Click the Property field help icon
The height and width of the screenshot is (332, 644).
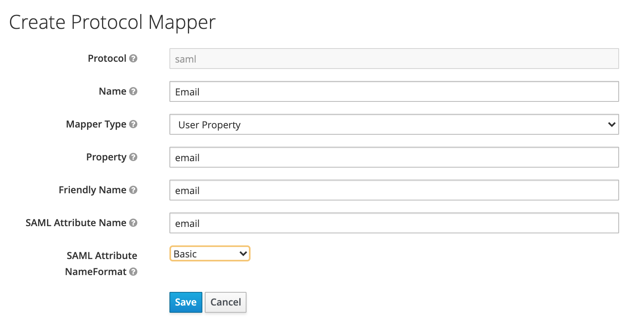(x=133, y=157)
